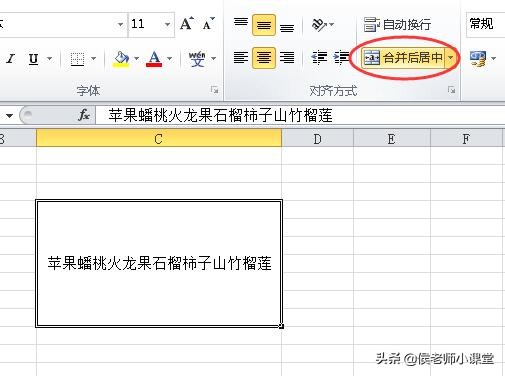Open the 常规 number format box
Image resolution: width=505 pixels, height=376 pixels.
[x=485, y=24]
